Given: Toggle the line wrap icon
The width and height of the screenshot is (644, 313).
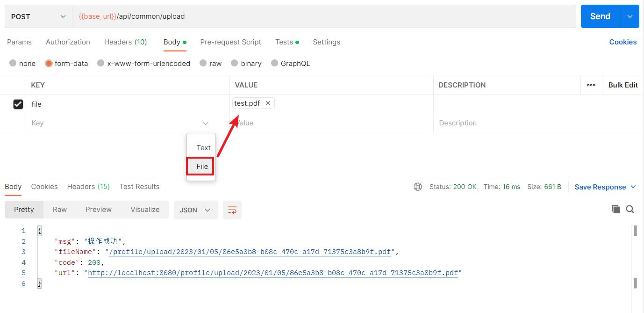Looking at the screenshot, I should [x=232, y=210].
